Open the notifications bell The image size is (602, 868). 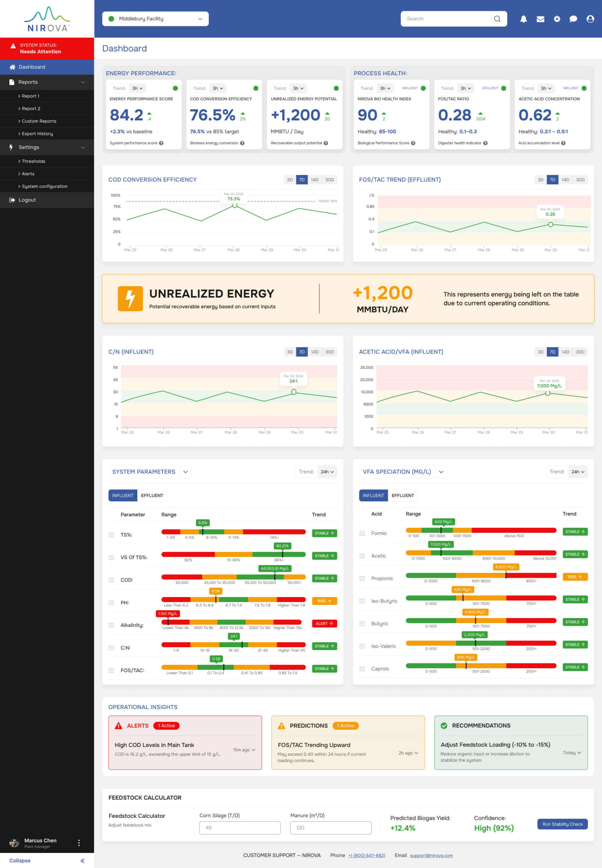coord(524,19)
